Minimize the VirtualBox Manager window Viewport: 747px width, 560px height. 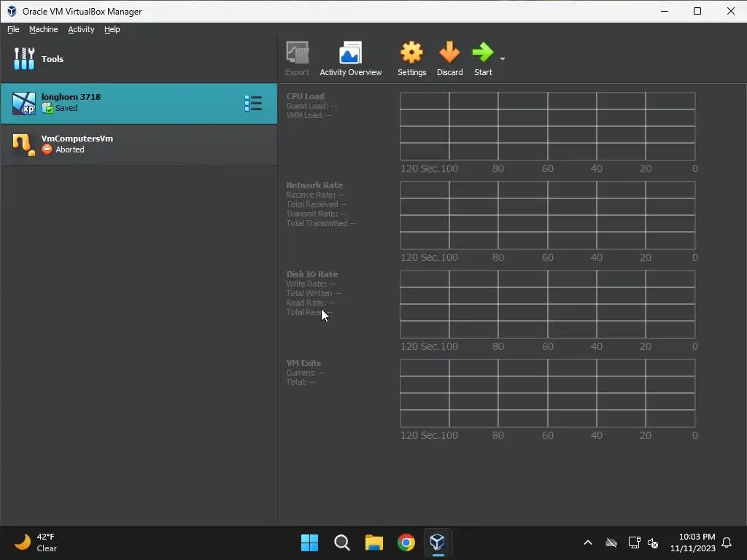coord(665,11)
